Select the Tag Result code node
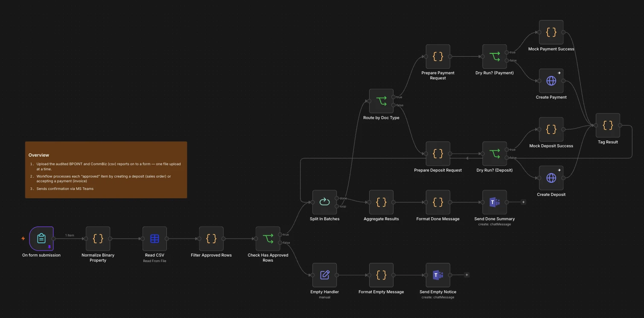 608,125
